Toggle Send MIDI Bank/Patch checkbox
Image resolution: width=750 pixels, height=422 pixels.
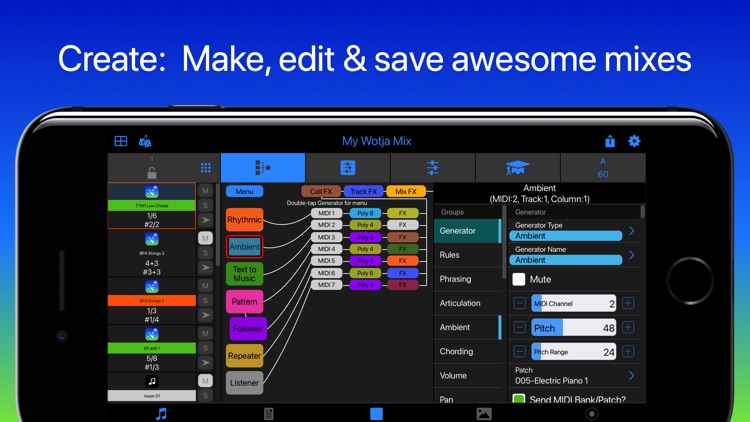coord(518,399)
